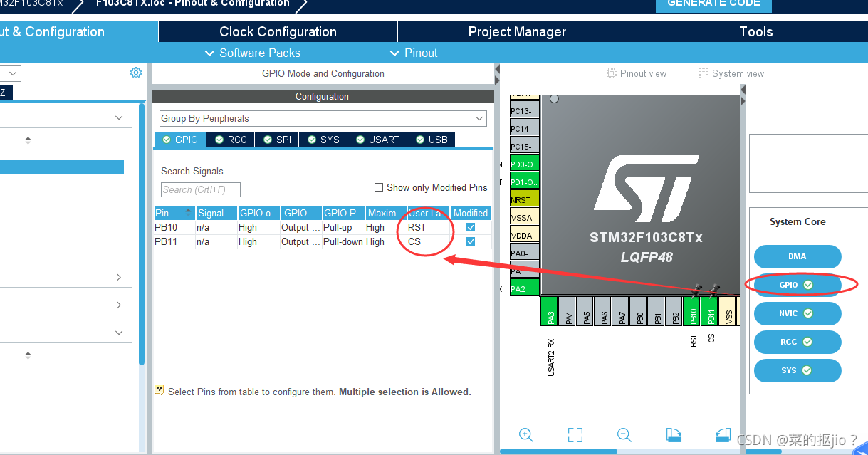The image size is (868, 455).
Task: Click the Modified column header
Action: (x=471, y=213)
